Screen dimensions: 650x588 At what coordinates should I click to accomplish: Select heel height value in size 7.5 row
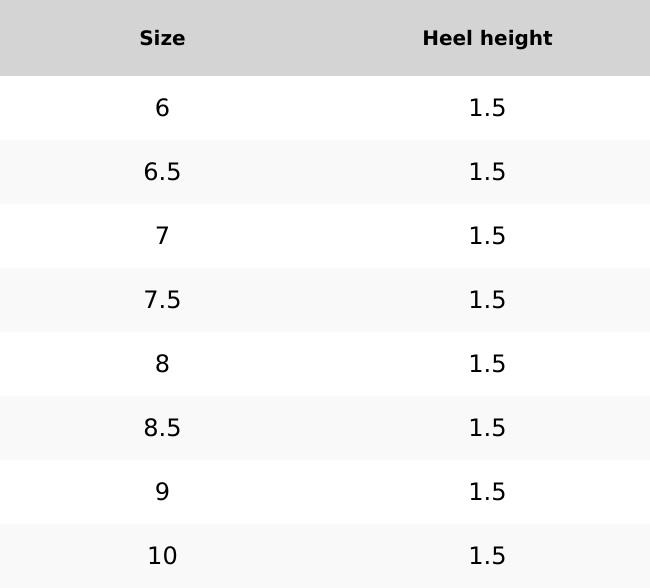[487, 300]
